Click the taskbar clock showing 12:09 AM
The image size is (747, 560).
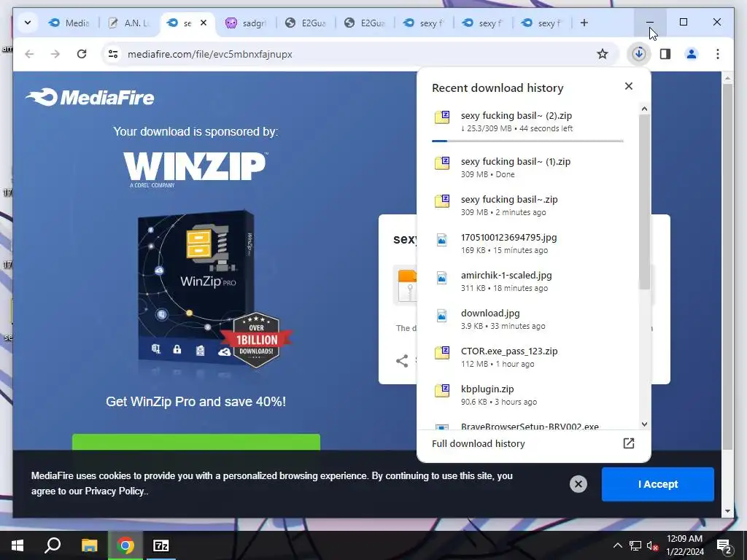click(x=684, y=545)
